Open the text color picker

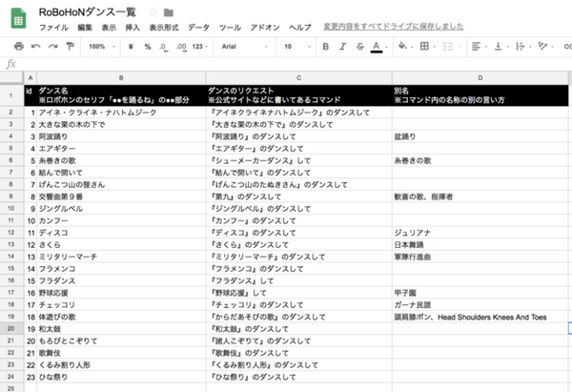tap(377, 45)
